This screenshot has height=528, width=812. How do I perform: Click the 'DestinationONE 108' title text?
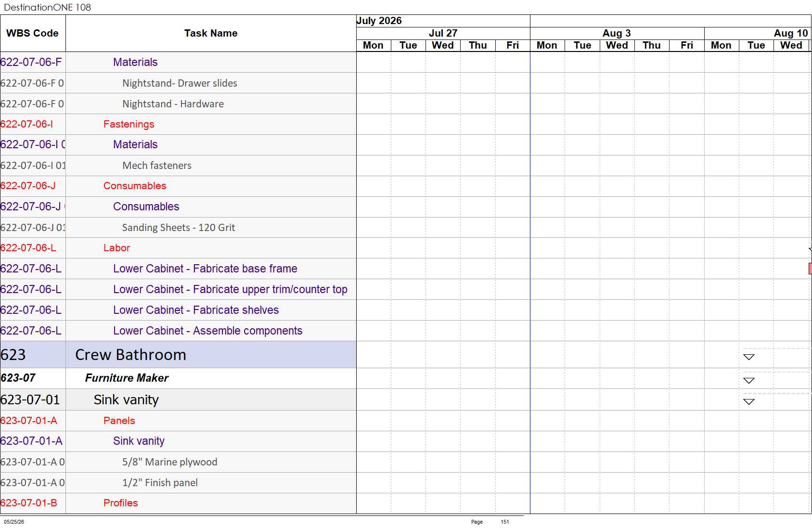(47, 7)
